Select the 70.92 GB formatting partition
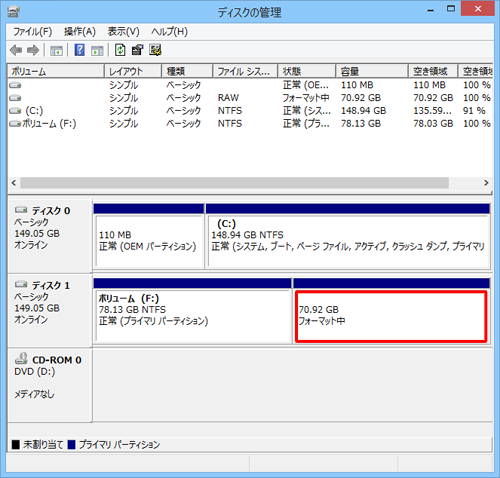Screen dimensions: 500x478 tap(391, 316)
